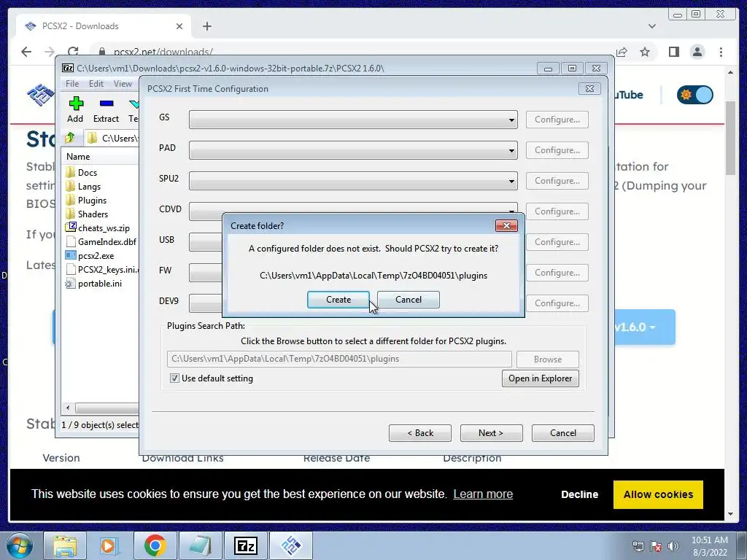Click Create in the Create folder dialog
747x560 pixels.
pyautogui.click(x=338, y=300)
